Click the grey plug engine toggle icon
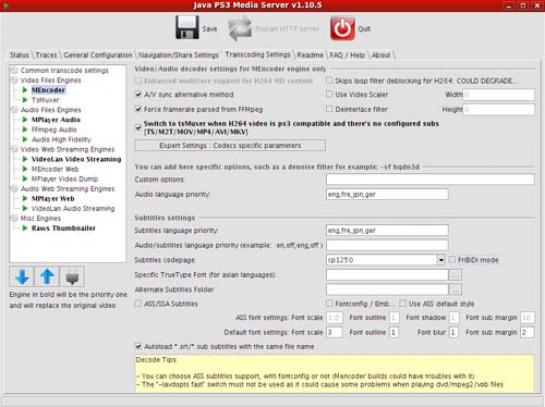 [x=72, y=277]
